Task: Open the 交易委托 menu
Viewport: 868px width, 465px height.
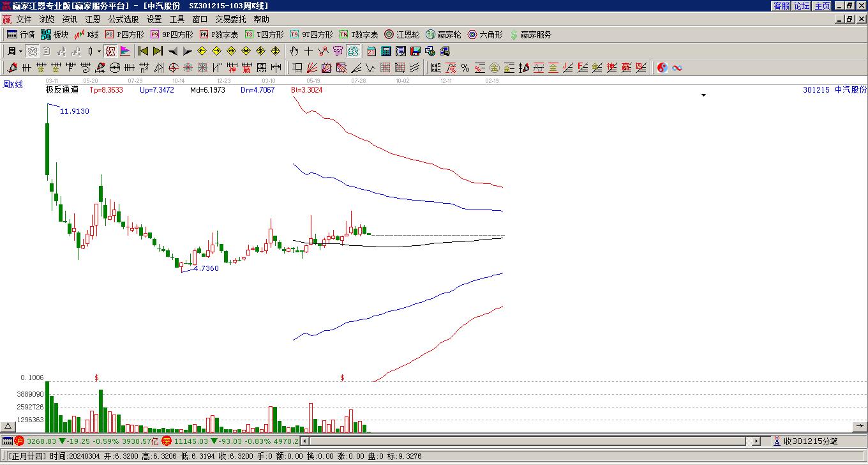Action: [230, 19]
